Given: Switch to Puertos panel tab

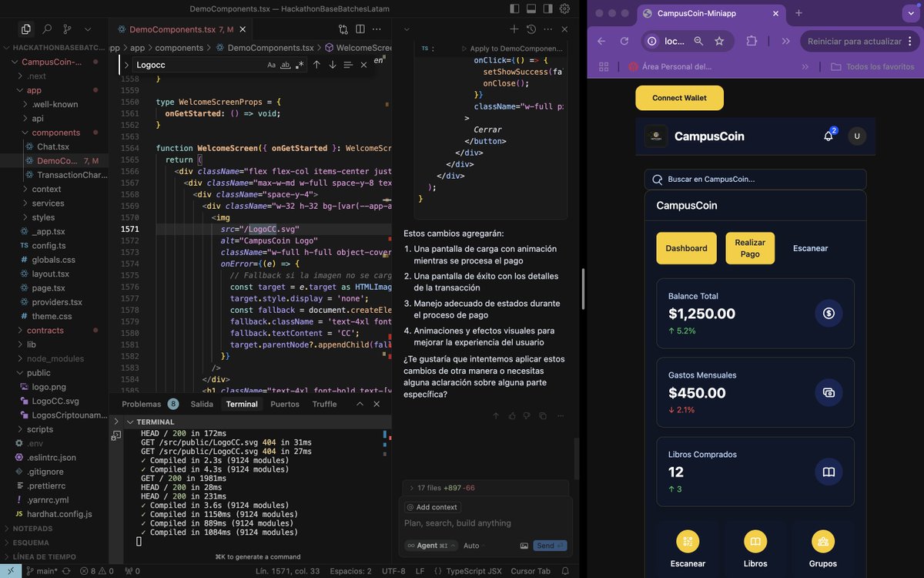Looking at the screenshot, I should [x=285, y=404].
